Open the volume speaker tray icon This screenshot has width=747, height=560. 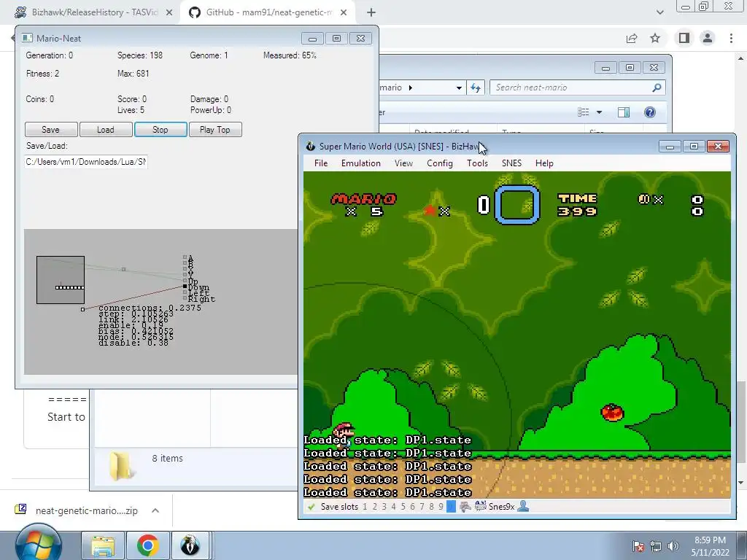point(673,546)
